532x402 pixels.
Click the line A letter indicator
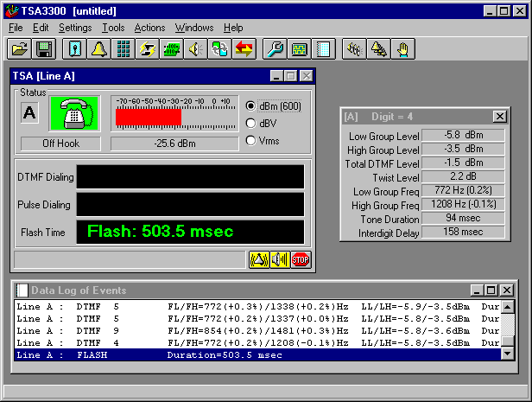point(29,112)
